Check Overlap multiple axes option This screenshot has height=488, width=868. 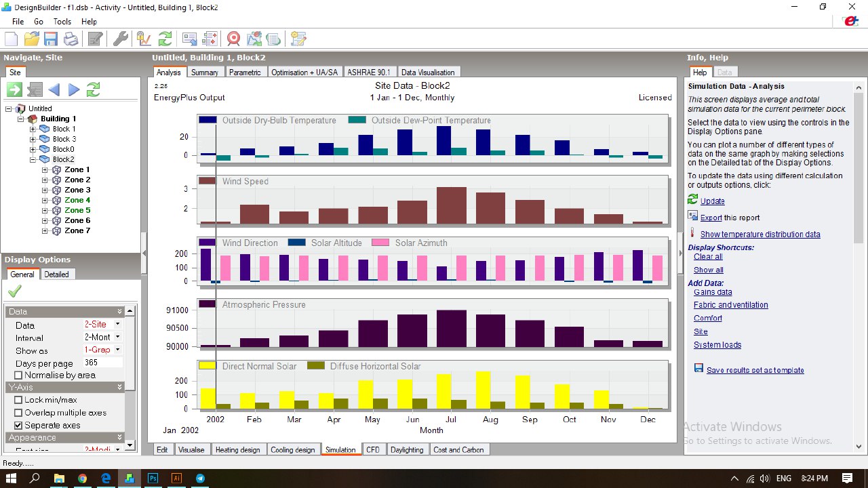(19, 413)
